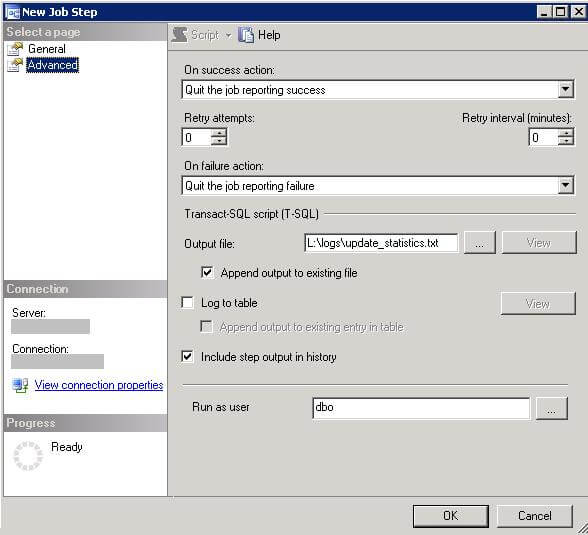This screenshot has width=588, height=535.
Task: Click the Advanced page icon
Action: coord(15,65)
